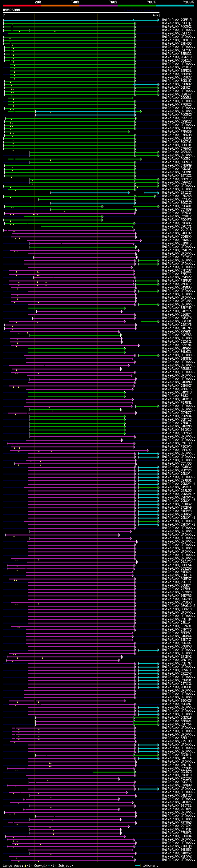Select hit UniRef100_C5YK31
The width and height of the screenshot is (197, 868).
[177, 213]
